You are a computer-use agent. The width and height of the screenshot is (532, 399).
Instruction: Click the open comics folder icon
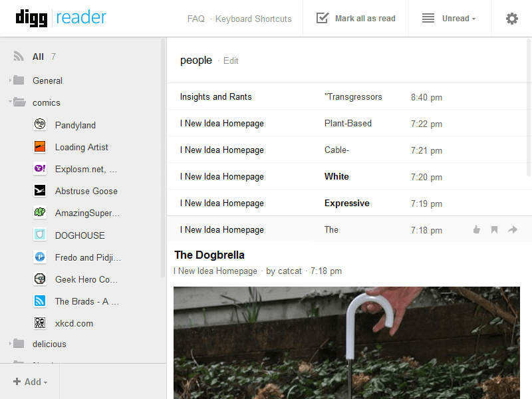(19, 102)
